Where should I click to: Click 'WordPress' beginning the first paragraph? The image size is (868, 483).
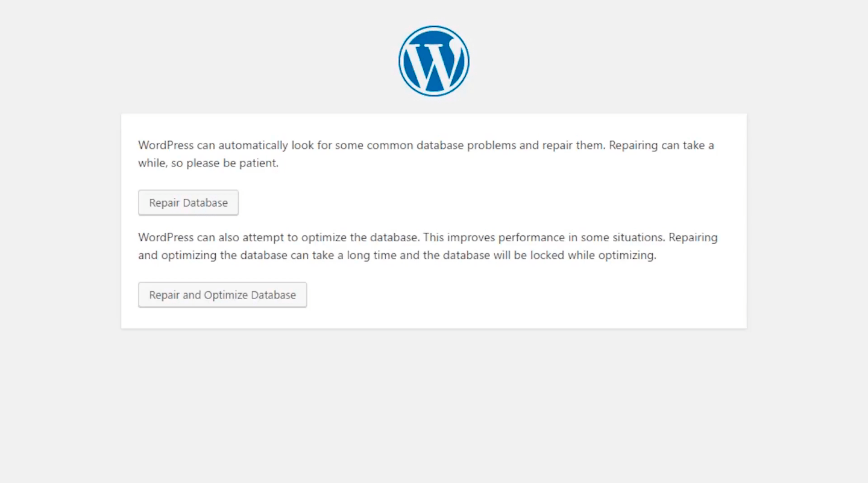tap(166, 145)
